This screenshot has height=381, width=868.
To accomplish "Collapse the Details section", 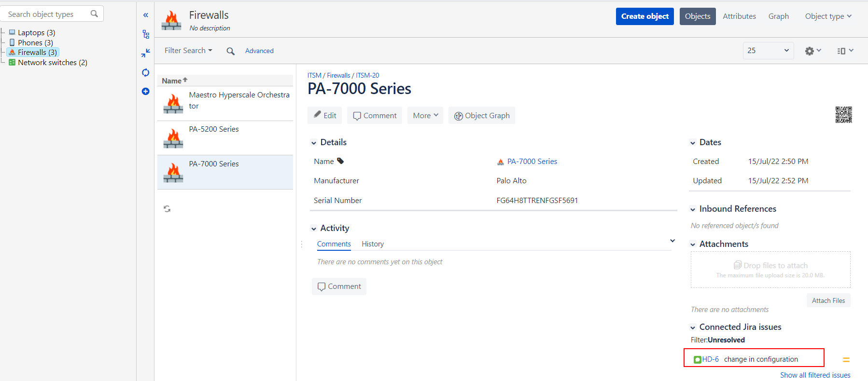I will 314,143.
